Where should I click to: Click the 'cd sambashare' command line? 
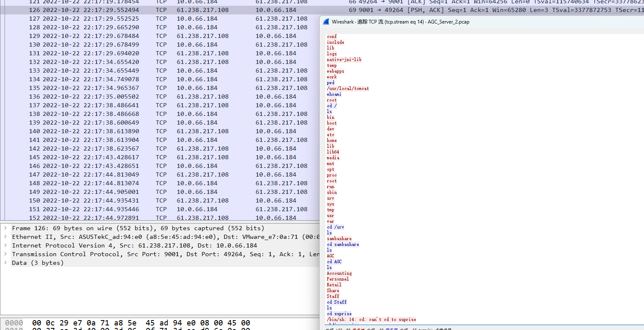[343, 244]
